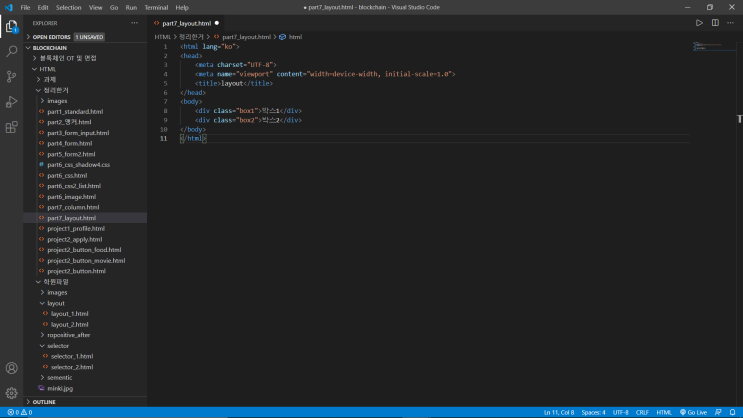Expand the 과제 folder

click(x=85, y=80)
